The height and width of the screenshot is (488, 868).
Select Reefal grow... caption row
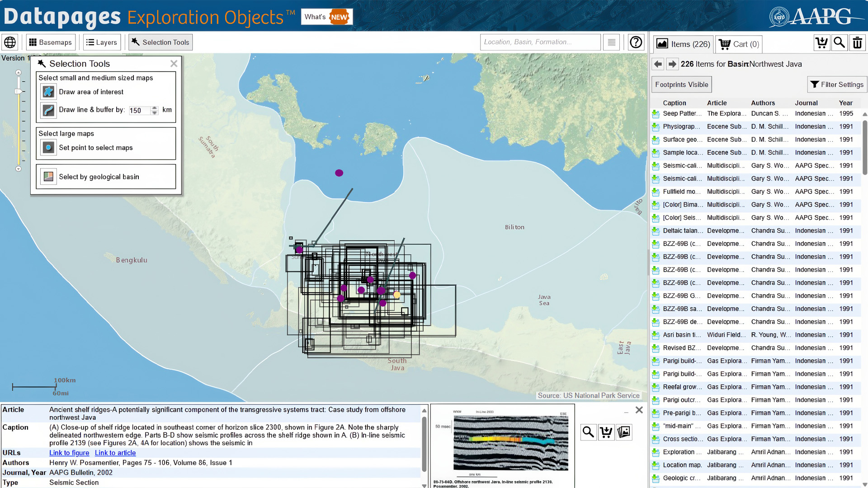(683, 387)
